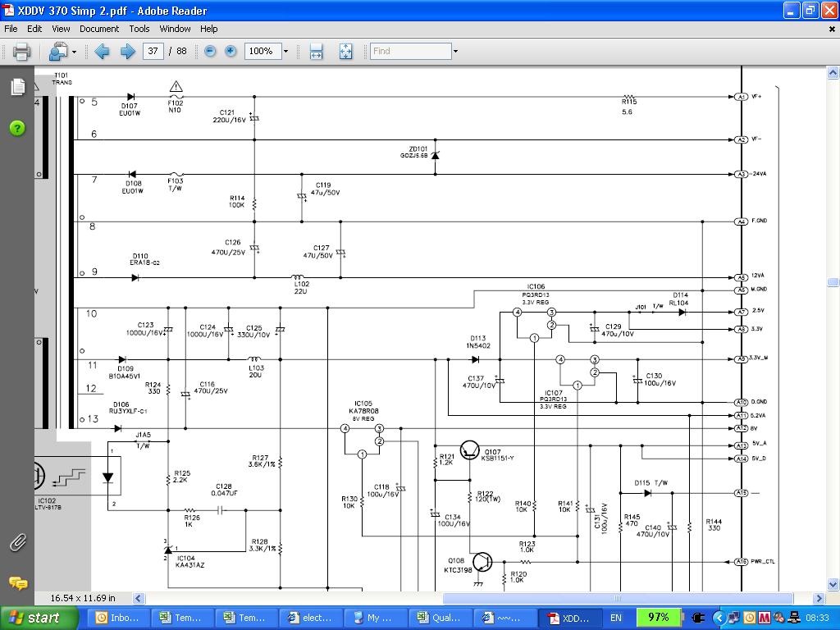840x630 pixels.
Task: Open the zoom percentage dropdown arrow
Action: coord(286,52)
